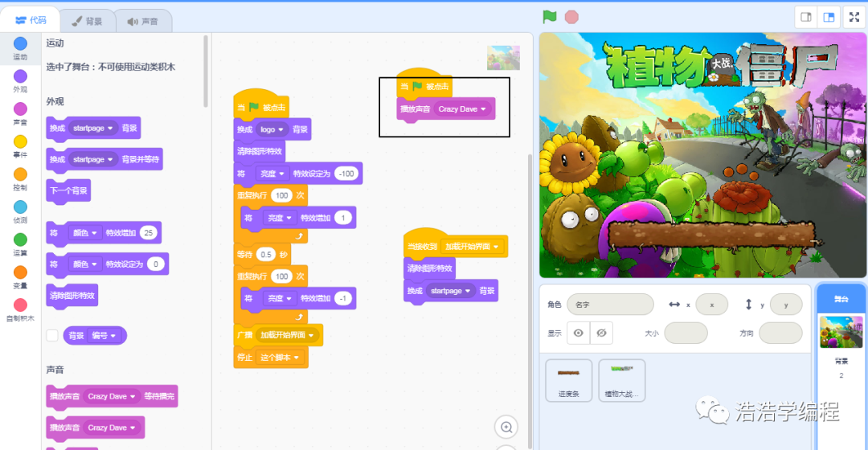Viewport: 868px width, 450px height.
Task: Open Crazy Dave dropdown in workspace 播放声音 block
Action: 462,109
